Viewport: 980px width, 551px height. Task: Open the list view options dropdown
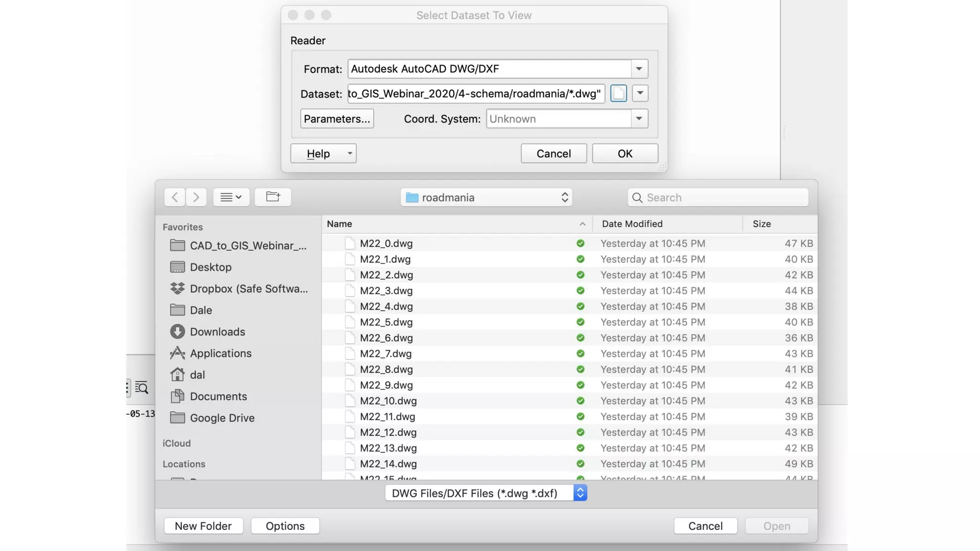(x=231, y=197)
